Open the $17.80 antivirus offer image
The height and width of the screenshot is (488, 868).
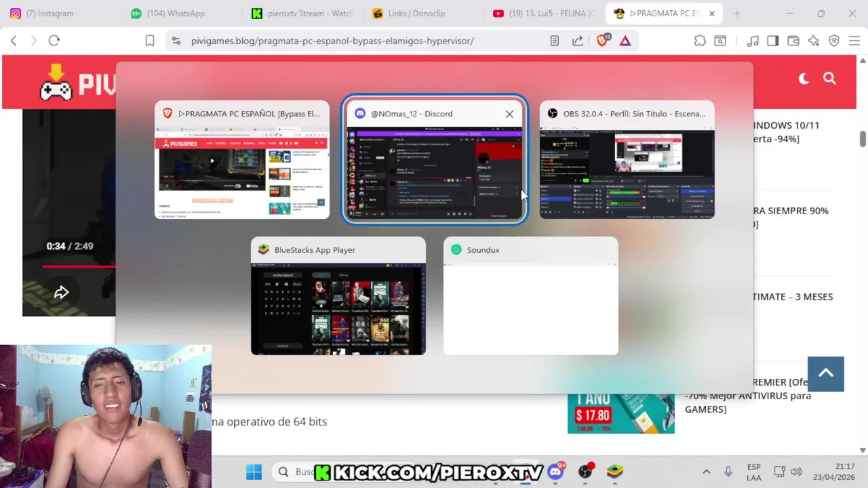coord(621,413)
